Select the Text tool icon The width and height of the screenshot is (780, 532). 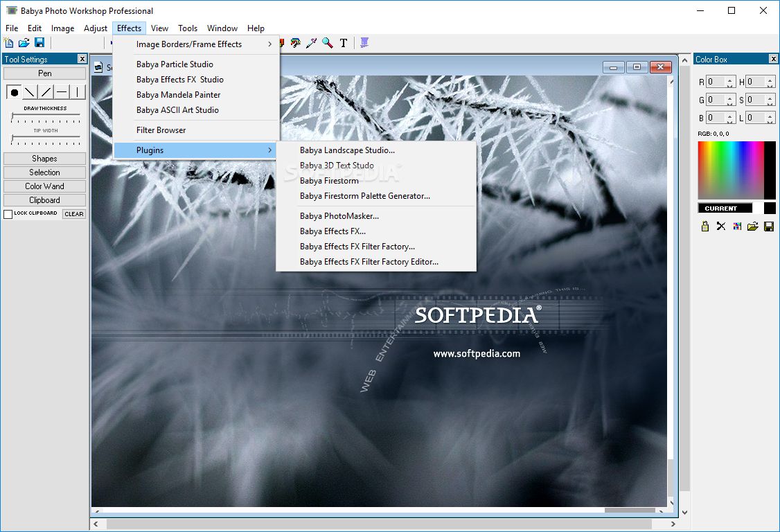tap(343, 43)
